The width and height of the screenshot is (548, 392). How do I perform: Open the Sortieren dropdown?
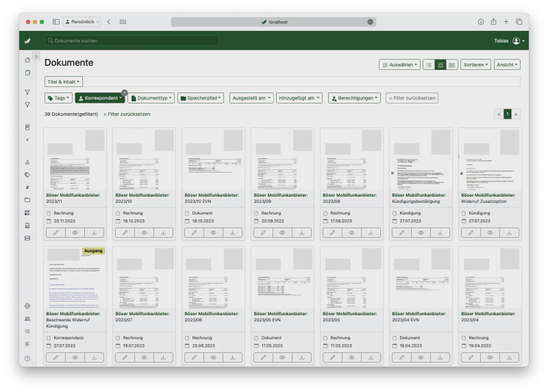[x=476, y=65]
